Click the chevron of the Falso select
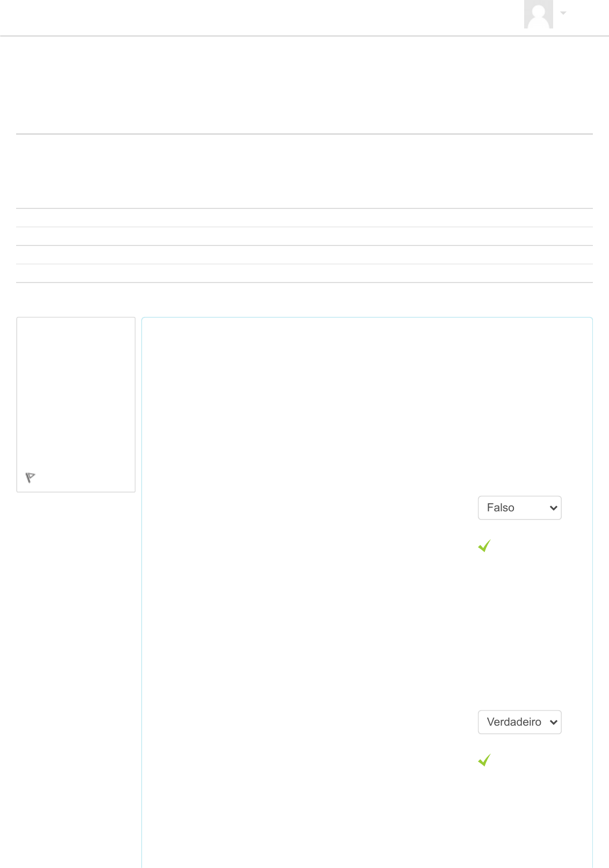The image size is (609, 868). tap(554, 508)
